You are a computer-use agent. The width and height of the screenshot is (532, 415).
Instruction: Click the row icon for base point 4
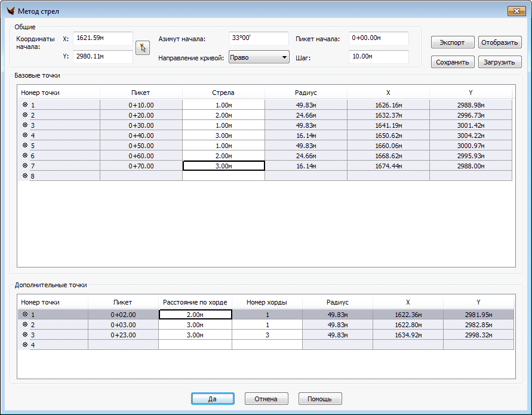pos(25,135)
